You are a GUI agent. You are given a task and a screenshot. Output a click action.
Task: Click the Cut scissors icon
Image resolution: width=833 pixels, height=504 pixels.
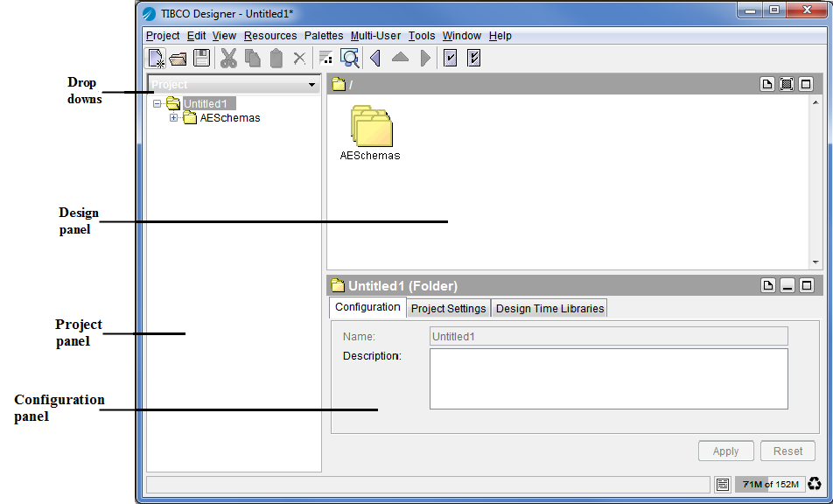click(228, 58)
